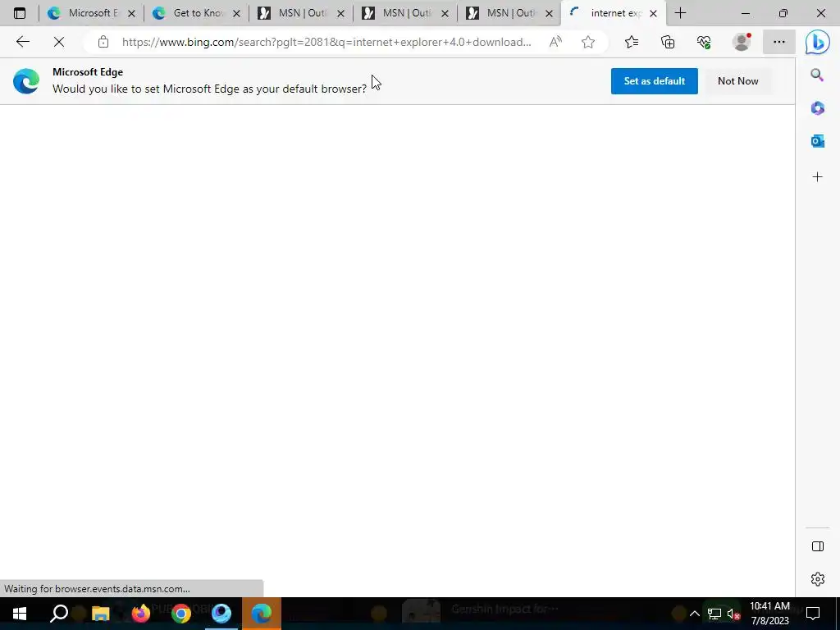
Task: Show hidden system tray icons
Action: point(694,614)
